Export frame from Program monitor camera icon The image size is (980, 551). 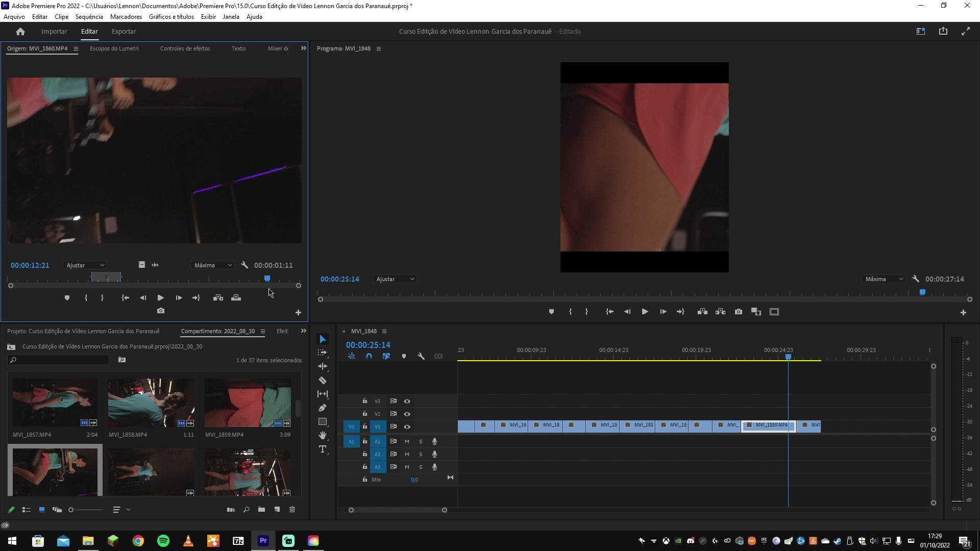point(739,312)
